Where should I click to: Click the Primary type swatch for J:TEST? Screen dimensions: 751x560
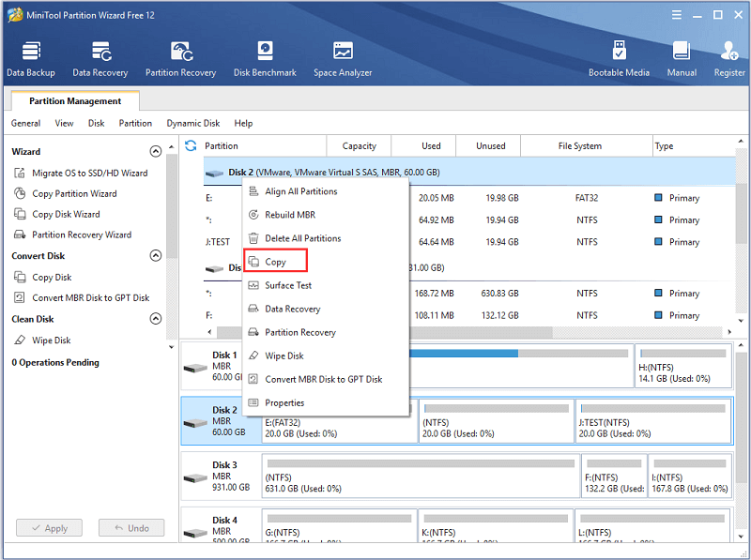tap(658, 242)
